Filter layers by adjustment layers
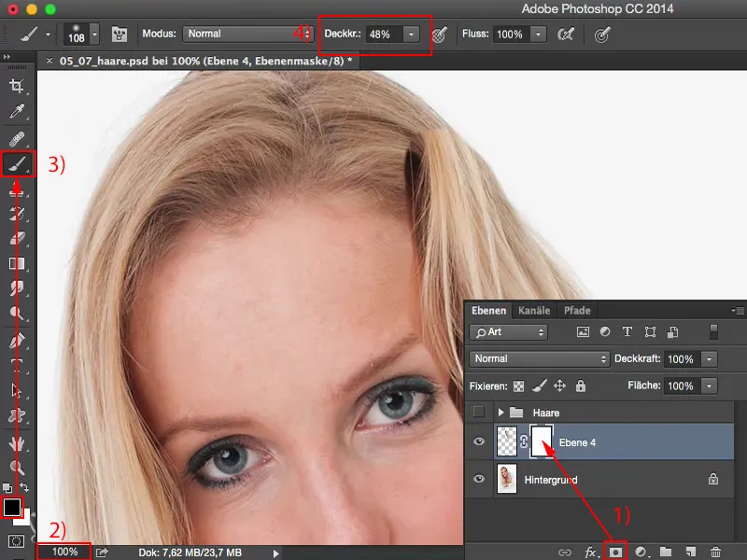747x560 pixels. (x=605, y=332)
